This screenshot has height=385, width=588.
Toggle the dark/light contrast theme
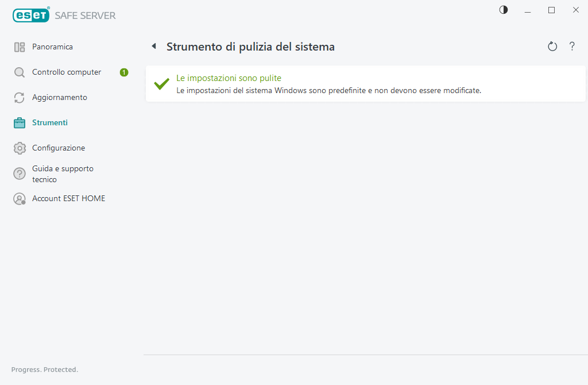coord(504,10)
